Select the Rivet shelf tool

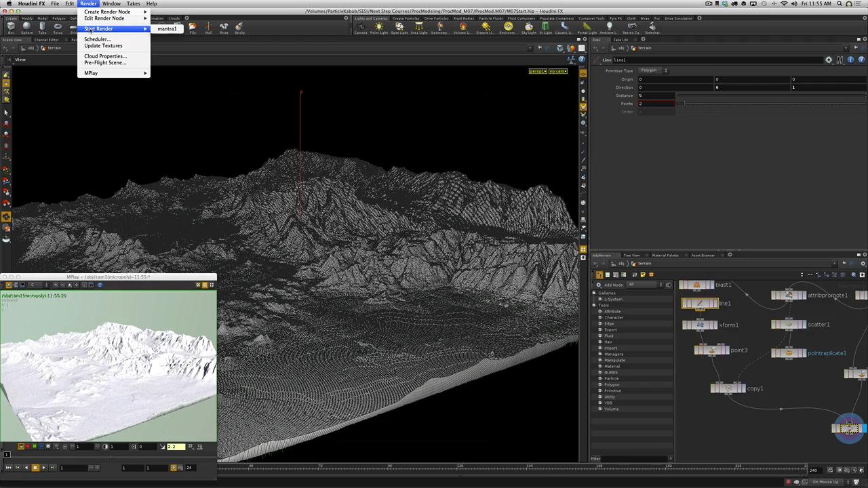coord(224,28)
